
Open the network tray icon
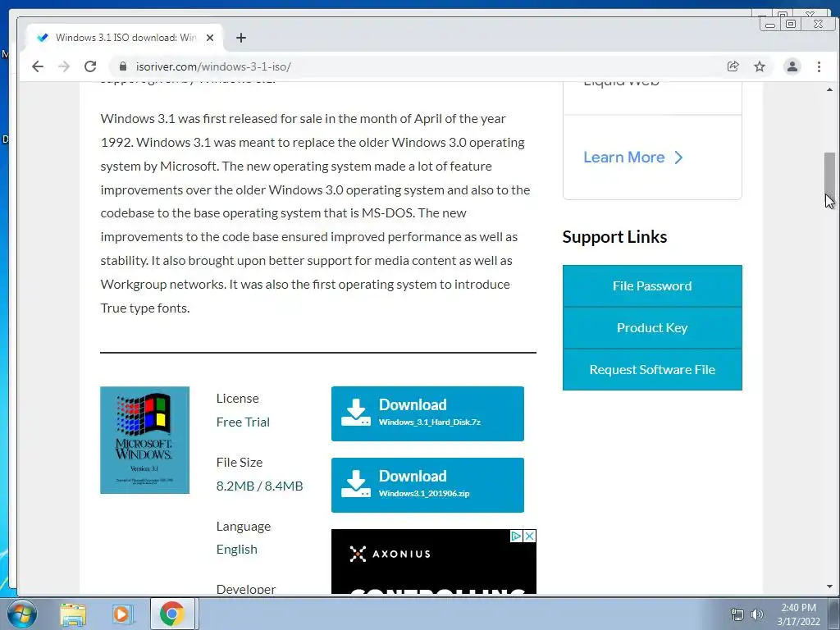737,614
